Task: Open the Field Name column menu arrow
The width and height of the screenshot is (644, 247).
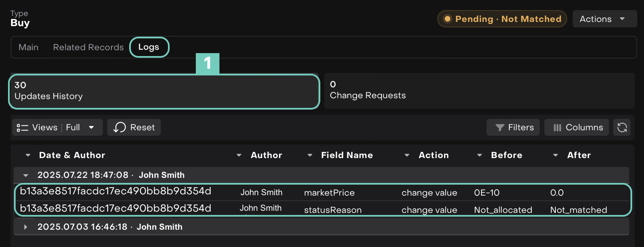Action: click(310, 155)
